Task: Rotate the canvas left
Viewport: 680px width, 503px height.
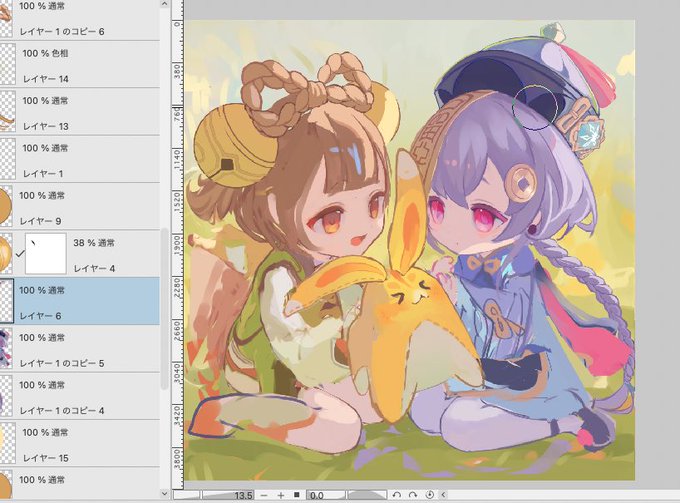Action: tap(396, 495)
